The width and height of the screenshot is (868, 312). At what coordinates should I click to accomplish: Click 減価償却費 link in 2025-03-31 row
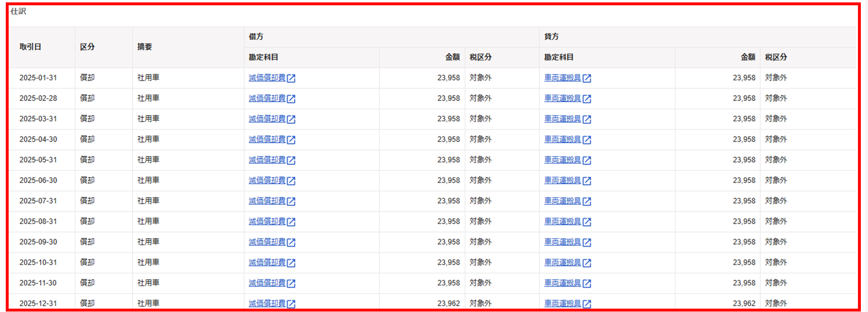point(267,119)
